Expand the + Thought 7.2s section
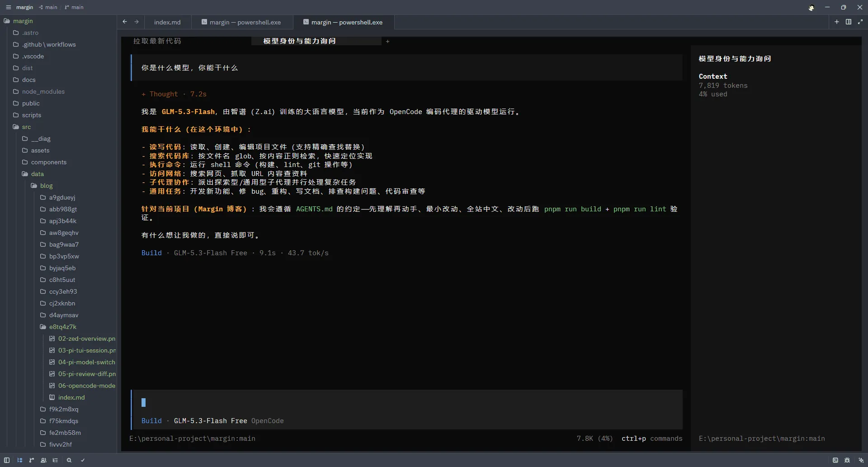Viewport: 868px width, 467px height. pyautogui.click(x=174, y=94)
